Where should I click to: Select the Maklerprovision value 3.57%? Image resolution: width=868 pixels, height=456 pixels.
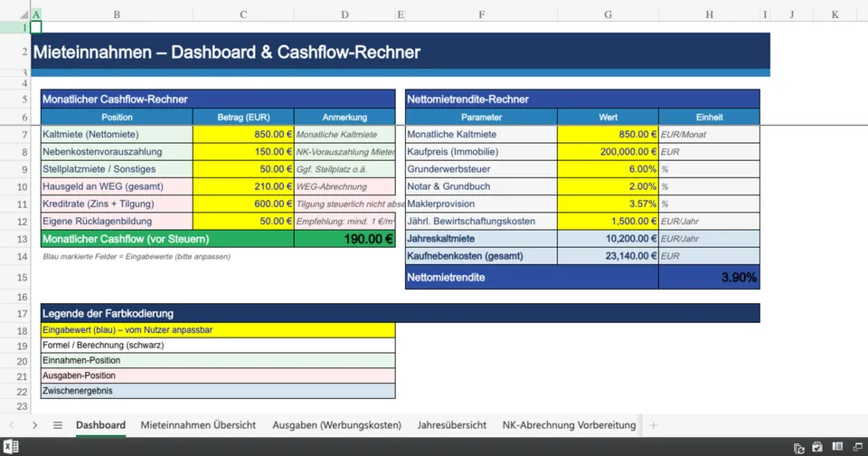point(608,204)
